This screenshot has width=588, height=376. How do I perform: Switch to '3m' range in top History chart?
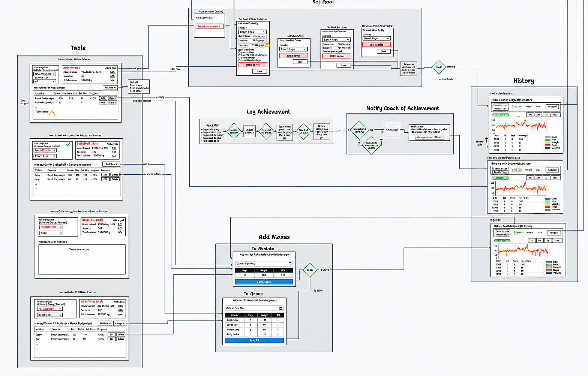pos(530,115)
